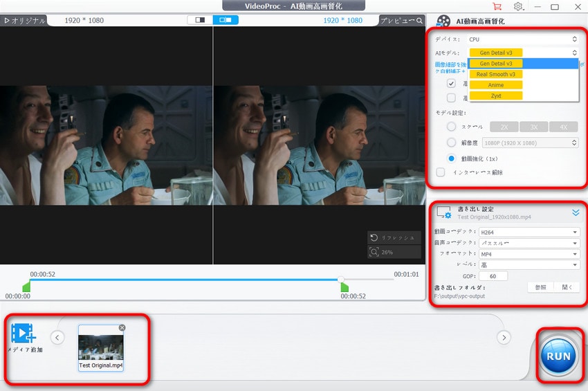Click the リフレッシュ refresh button
The image size is (588, 391).
tap(394, 237)
